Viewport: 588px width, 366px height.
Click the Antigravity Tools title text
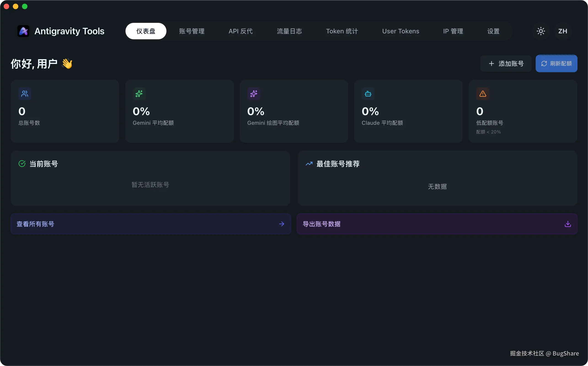(x=69, y=31)
